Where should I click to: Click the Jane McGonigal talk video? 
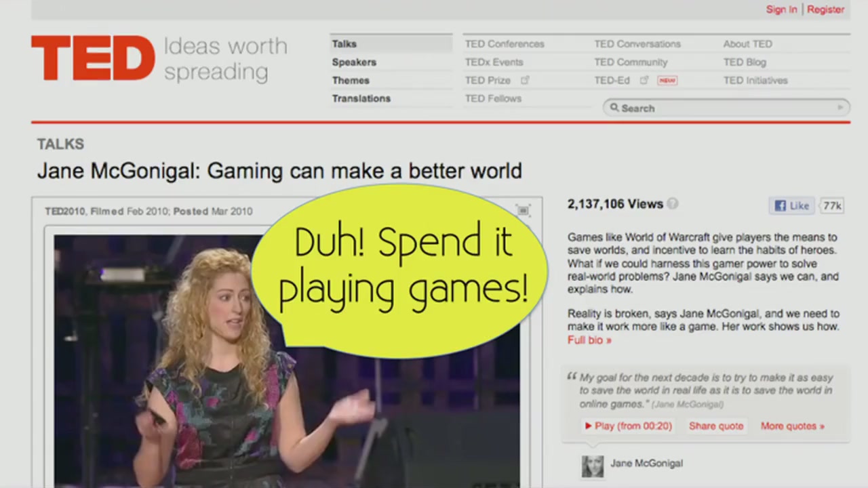pyautogui.click(x=287, y=361)
